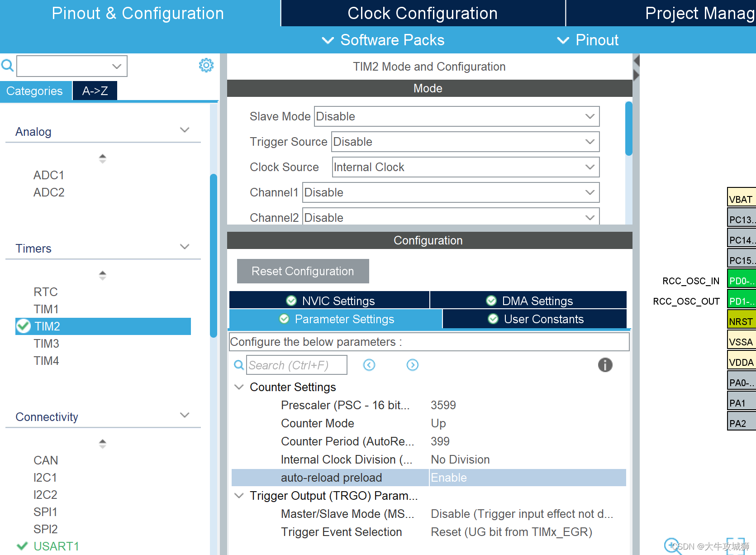Image resolution: width=756 pixels, height=555 pixels.
Task: Open the Parameter Settings tab
Action: [336, 319]
